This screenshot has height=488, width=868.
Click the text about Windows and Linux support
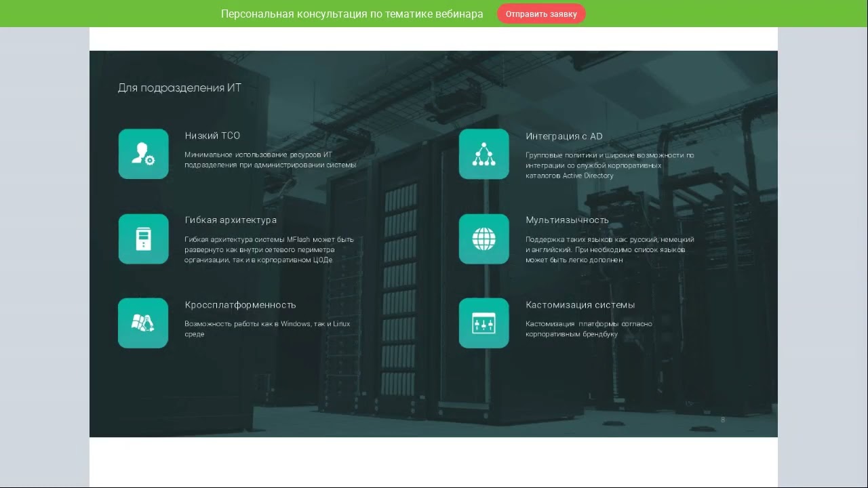(267, 329)
